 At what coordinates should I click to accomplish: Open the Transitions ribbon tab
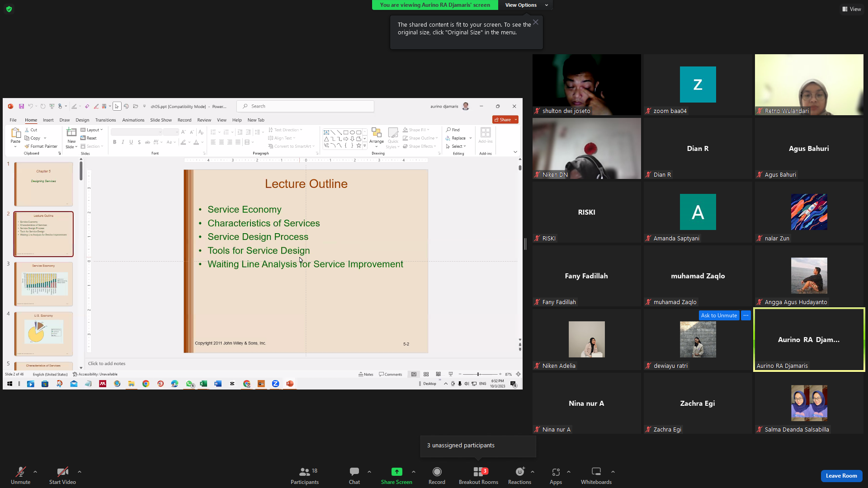point(105,120)
